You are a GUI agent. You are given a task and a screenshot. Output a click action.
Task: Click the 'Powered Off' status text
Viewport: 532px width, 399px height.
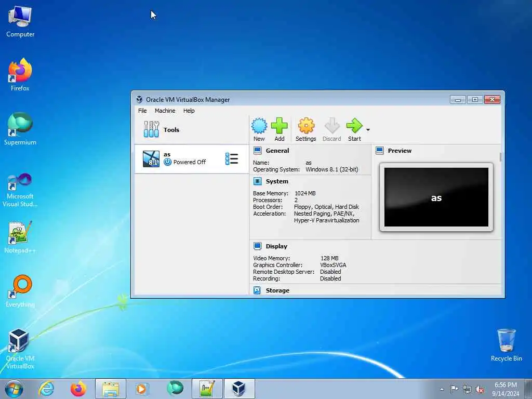coord(189,162)
